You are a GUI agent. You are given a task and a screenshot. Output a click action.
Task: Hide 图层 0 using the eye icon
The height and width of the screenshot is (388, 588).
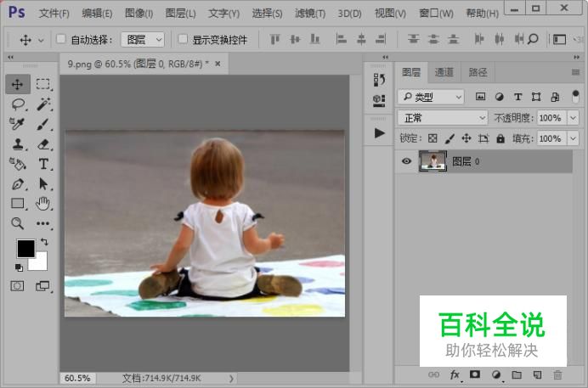(406, 161)
